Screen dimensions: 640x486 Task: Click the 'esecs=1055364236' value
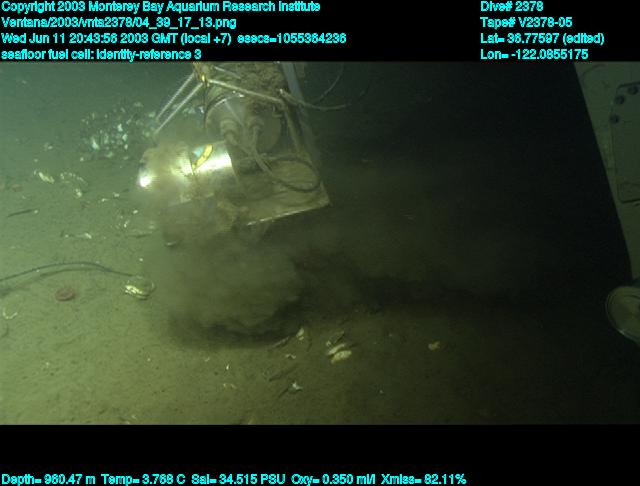tap(291, 38)
